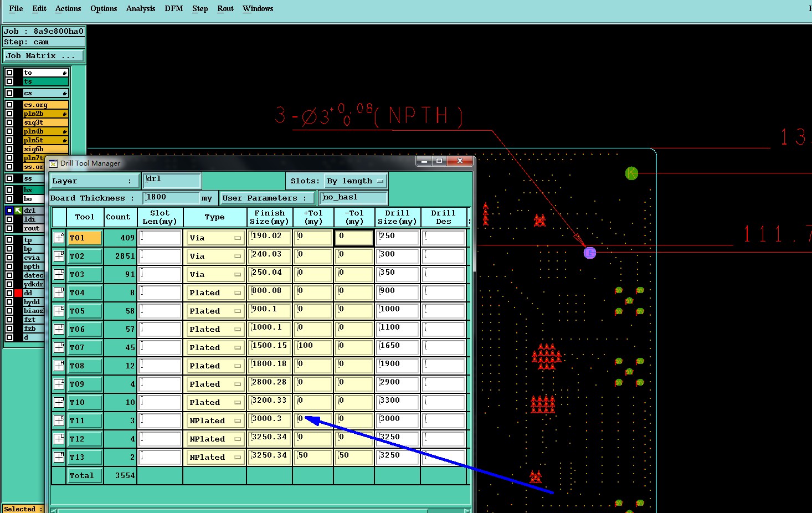Screen dimensions: 812x513
Task: Click the plus icon for tool T12
Action: coord(59,439)
